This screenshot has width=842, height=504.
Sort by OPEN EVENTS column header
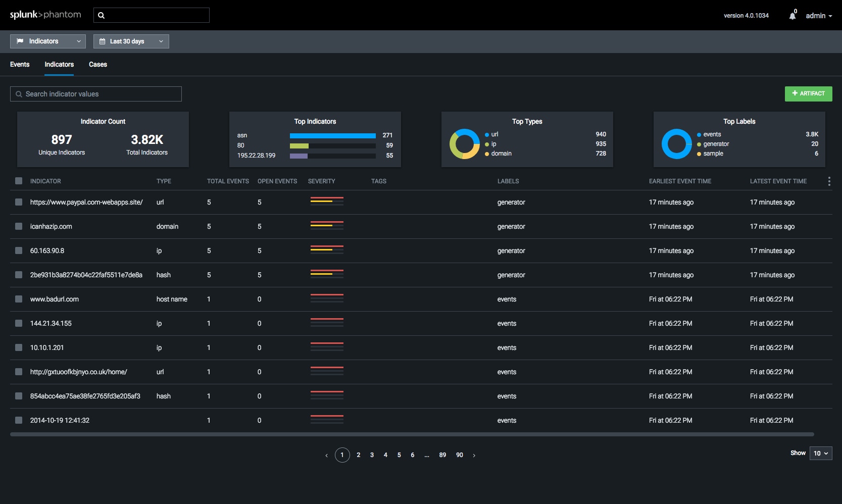click(x=277, y=181)
